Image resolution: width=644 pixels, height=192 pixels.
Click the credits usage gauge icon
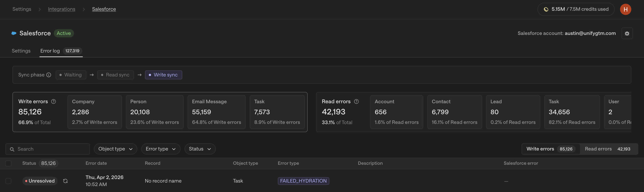(x=546, y=9)
